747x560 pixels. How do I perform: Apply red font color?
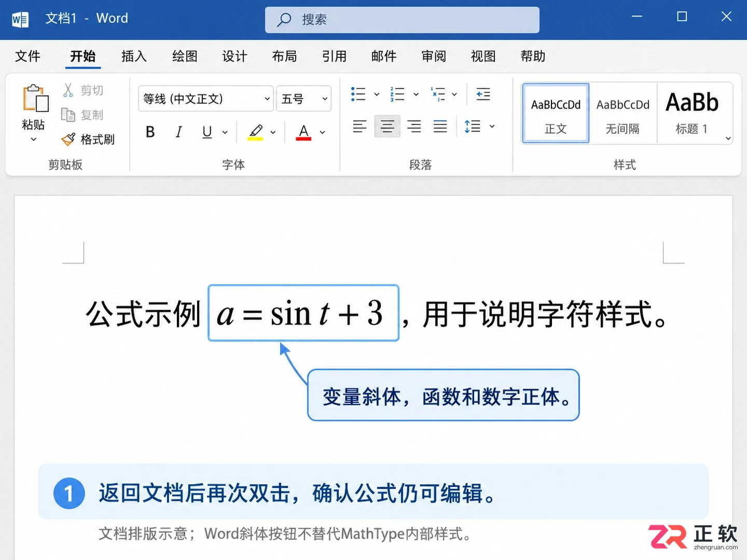pos(303,132)
